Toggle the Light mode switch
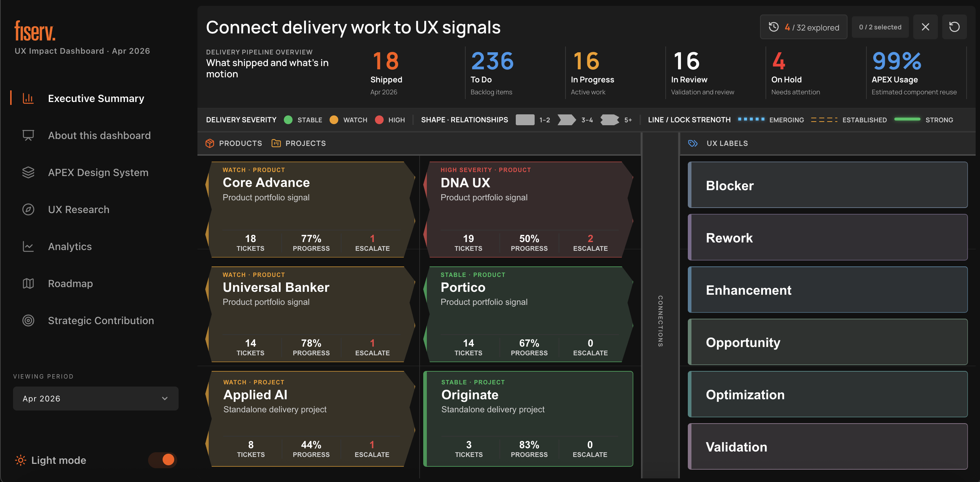Image resolution: width=980 pixels, height=482 pixels. [x=163, y=460]
